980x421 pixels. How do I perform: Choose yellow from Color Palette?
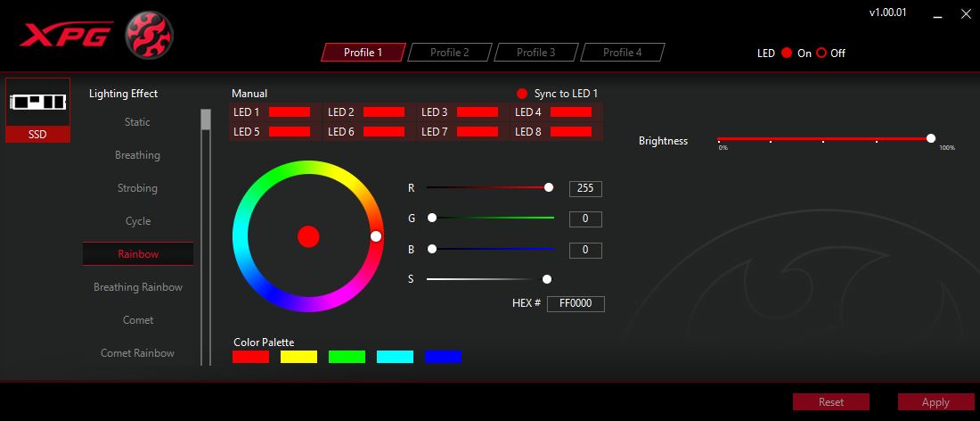pos(298,357)
